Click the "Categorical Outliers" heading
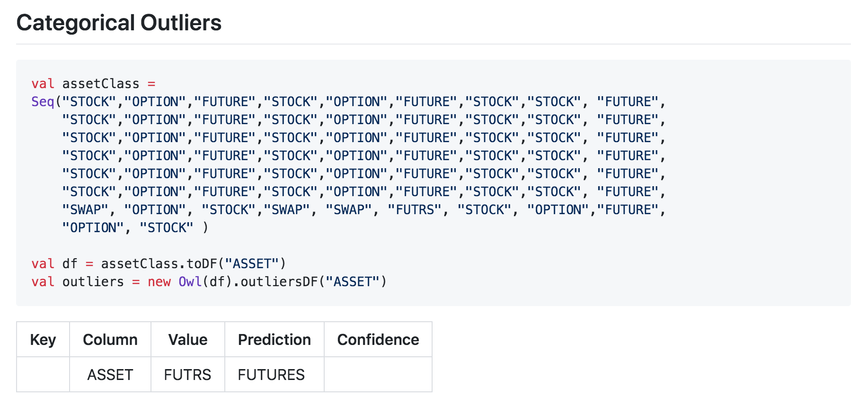Viewport: 868px width, 398px height. pos(119,23)
